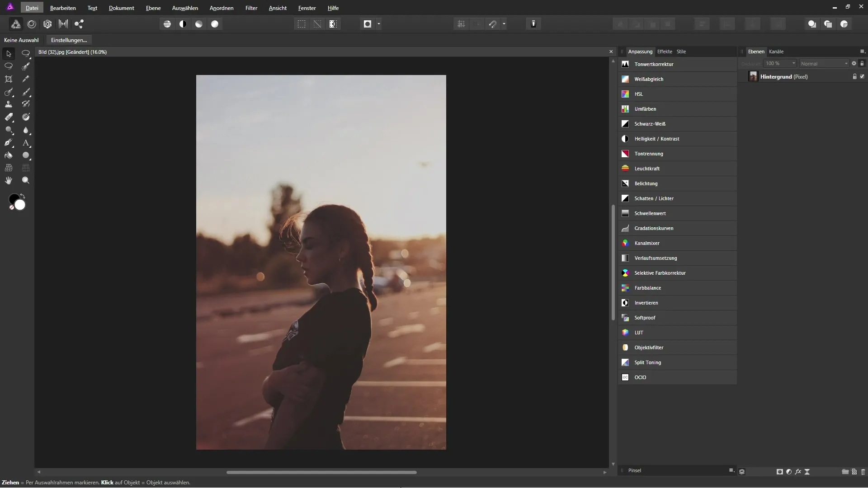
Task: Open the layer opacity 100 % dropdown
Action: [x=780, y=63]
